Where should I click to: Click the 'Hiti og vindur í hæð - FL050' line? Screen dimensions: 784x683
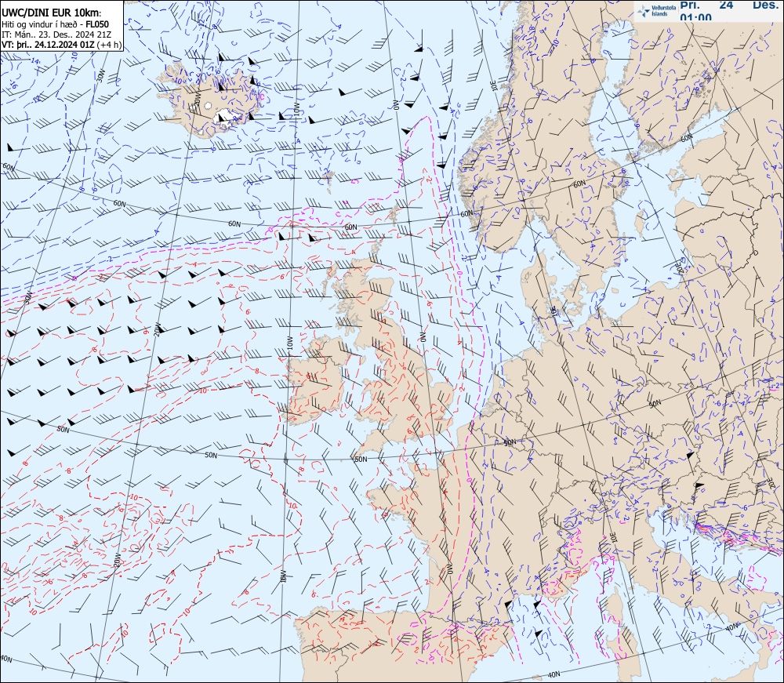[55, 24]
